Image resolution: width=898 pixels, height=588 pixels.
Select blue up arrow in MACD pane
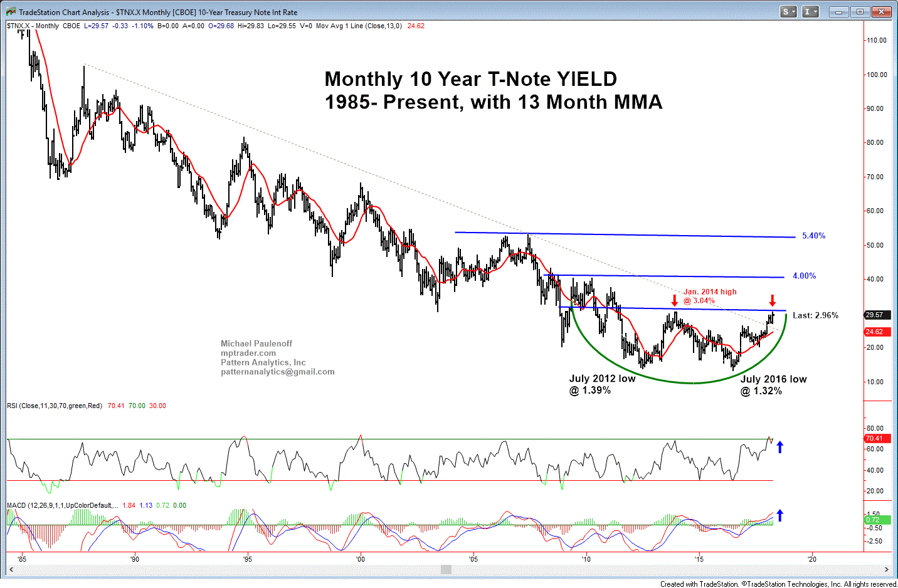pyautogui.click(x=779, y=515)
